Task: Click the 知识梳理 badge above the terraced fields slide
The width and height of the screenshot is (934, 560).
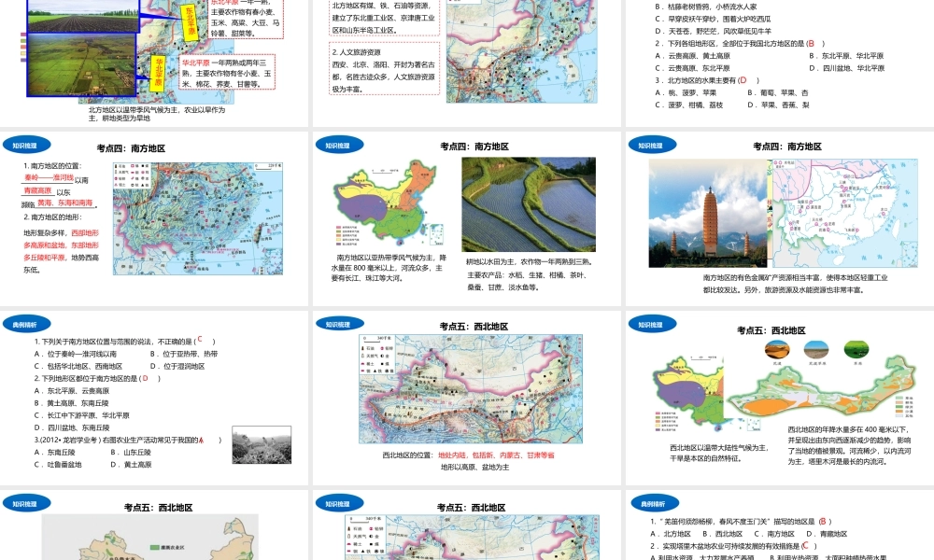Action: pyautogui.click(x=338, y=146)
